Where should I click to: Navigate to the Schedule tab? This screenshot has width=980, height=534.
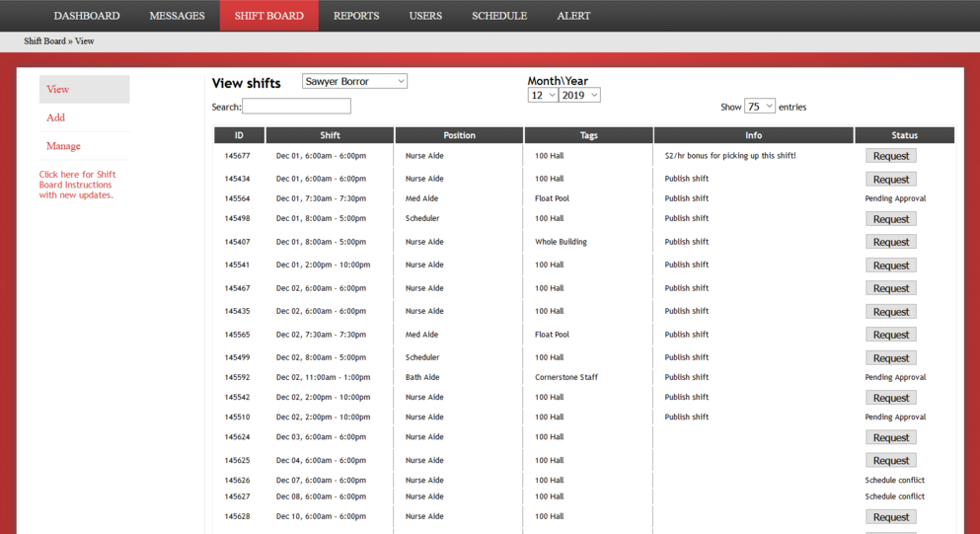(498, 16)
